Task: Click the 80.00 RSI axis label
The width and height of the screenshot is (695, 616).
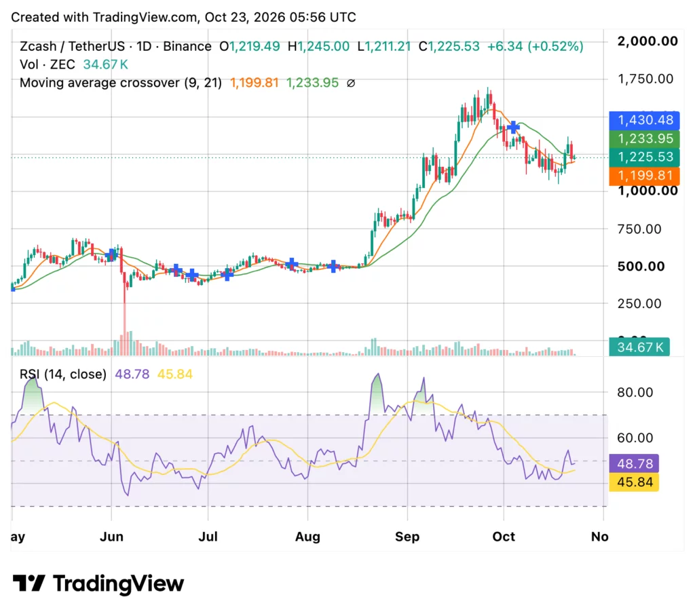Action: [635, 392]
